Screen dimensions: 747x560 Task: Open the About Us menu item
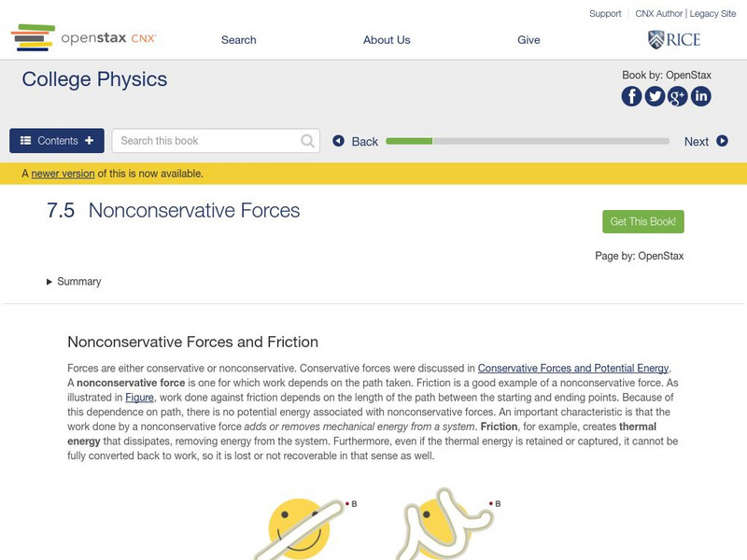pyautogui.click(x=387, y=40)
